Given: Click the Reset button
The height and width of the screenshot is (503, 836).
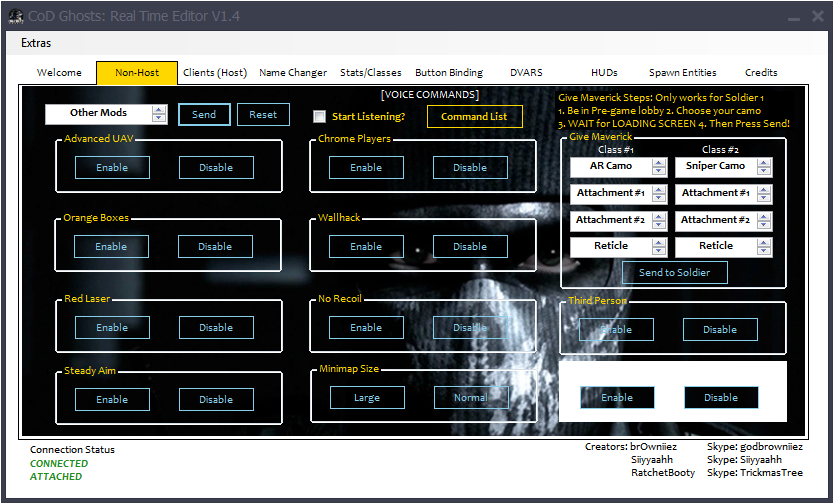Looking at the screenshot, I should [x=263, y=115].
